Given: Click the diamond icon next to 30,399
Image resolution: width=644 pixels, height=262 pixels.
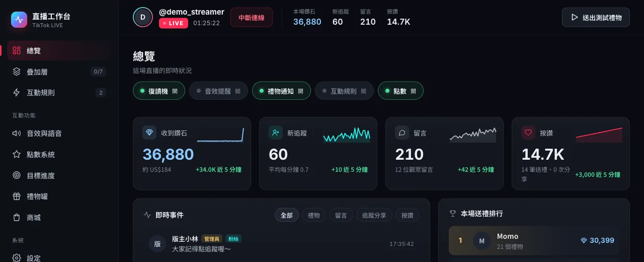Looking at the screenshot, I should pyautogui.click(x=584, y=241).
